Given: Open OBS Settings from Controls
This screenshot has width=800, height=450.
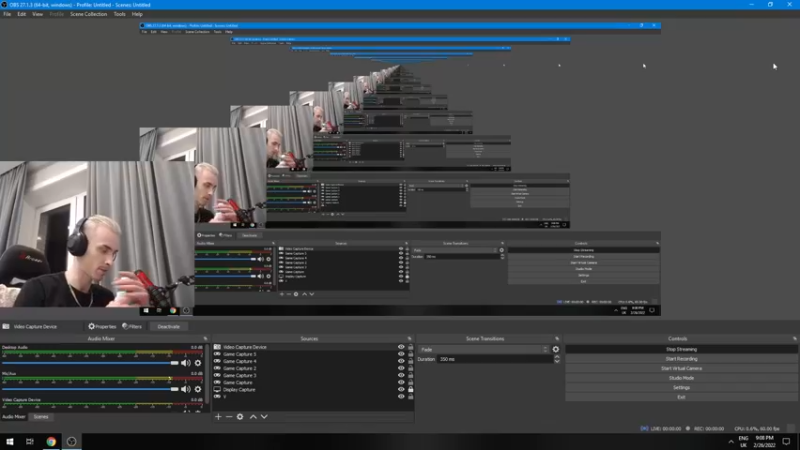Looking at the screenshot, I should coord(681,387).
